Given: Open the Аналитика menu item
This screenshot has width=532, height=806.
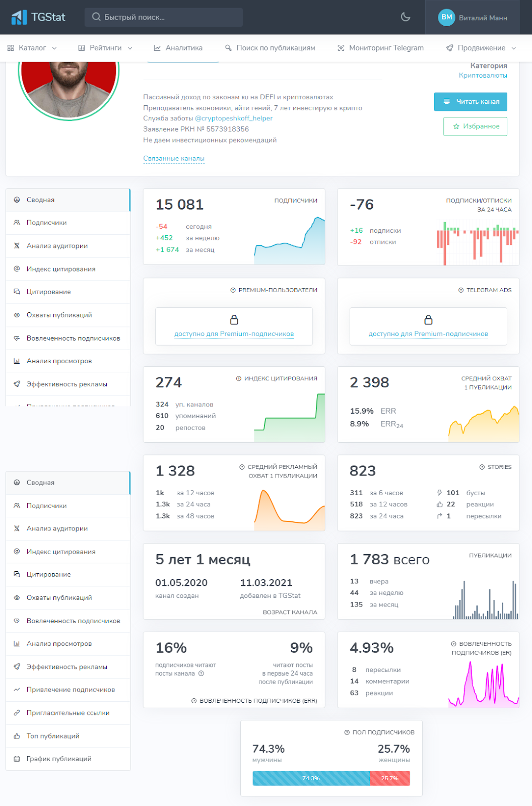Looking at the screenshot, I should (178, 48).
